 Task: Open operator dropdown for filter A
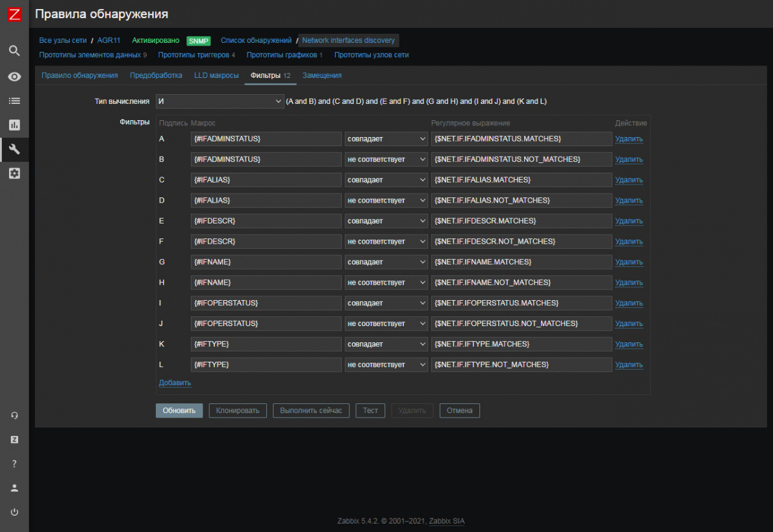(x=386, y=139)
